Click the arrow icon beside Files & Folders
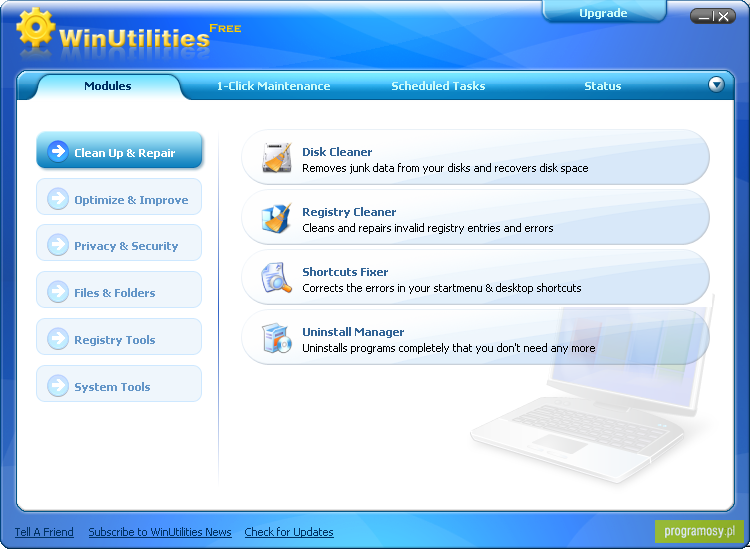The image size is (750, 549). point(58,292)
